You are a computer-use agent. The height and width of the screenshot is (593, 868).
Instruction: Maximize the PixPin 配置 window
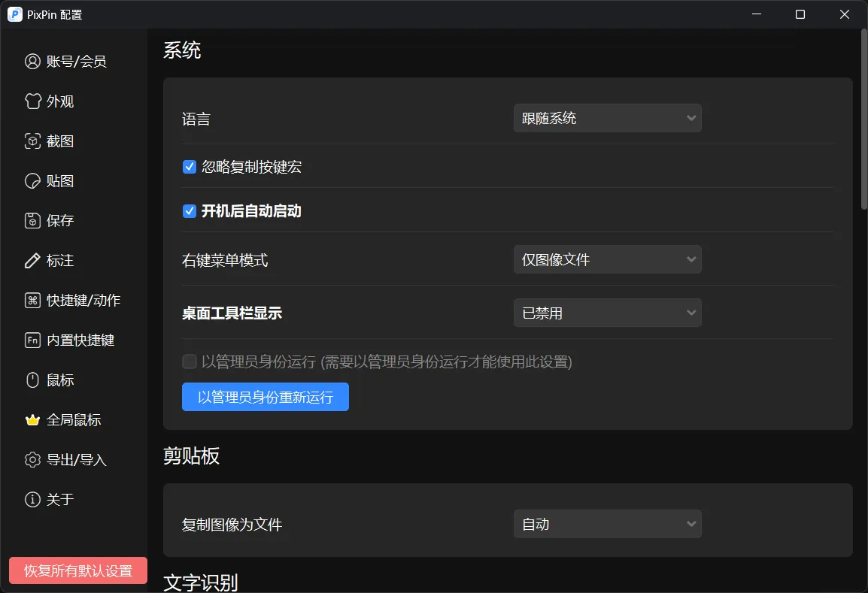(800, 14)
